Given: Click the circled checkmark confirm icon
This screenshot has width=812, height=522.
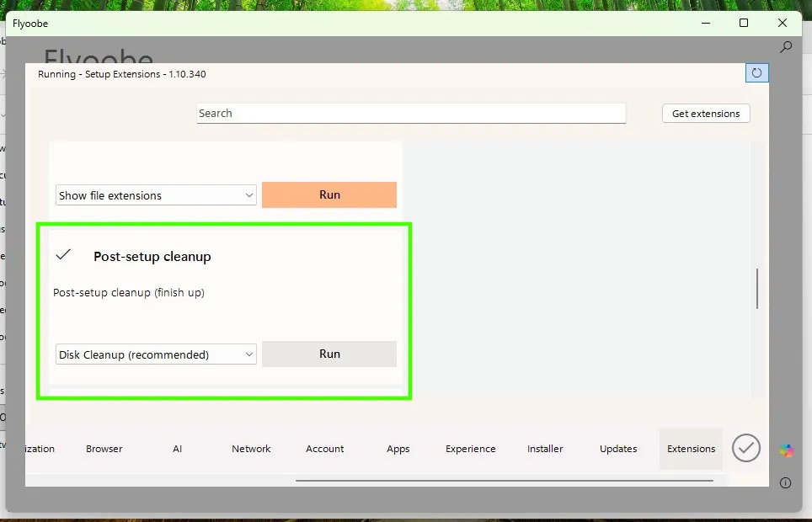Looking at the screenshot, I should (745, 448).
